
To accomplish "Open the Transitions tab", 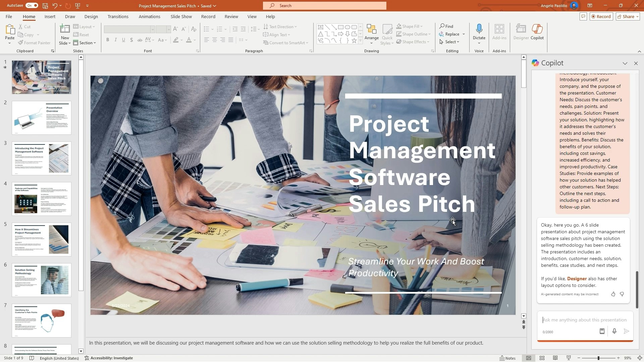I will pos(118,16).
